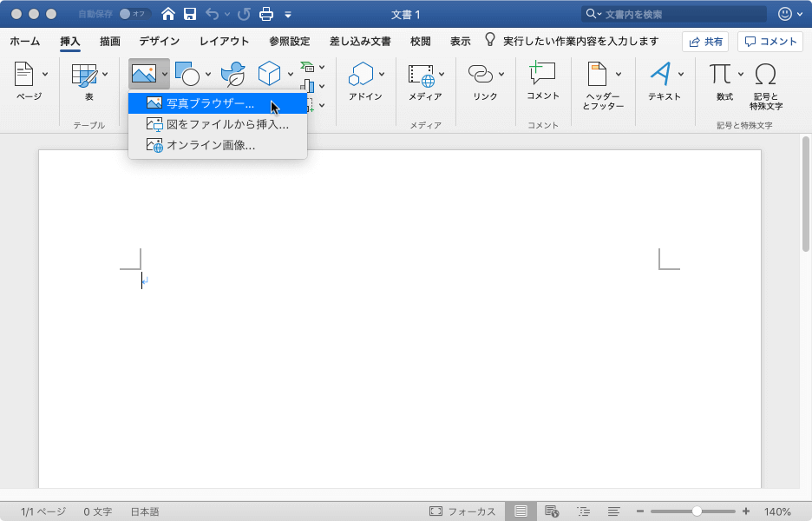The width and height of the screenshot is (812, 521).
Task: Click the メディア media icon
Action: pyautogui.click(x=421, y=76)
